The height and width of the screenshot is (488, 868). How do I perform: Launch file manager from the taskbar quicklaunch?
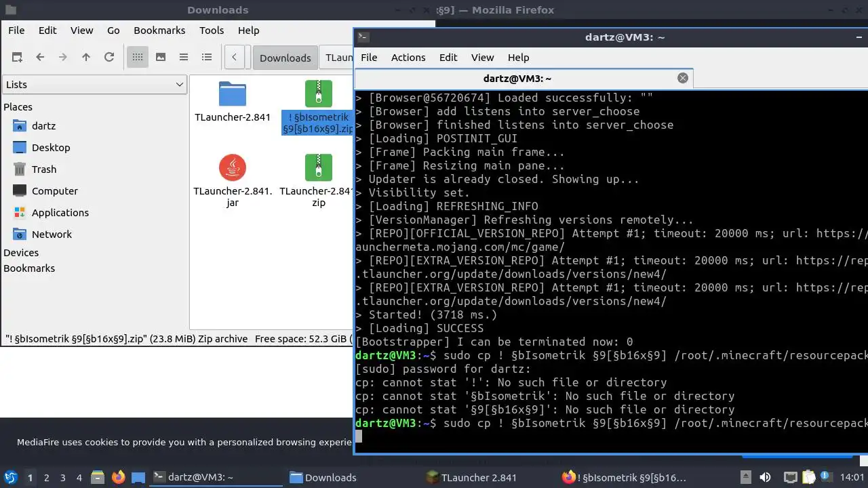pyautogui.click(x=97, y=477)
